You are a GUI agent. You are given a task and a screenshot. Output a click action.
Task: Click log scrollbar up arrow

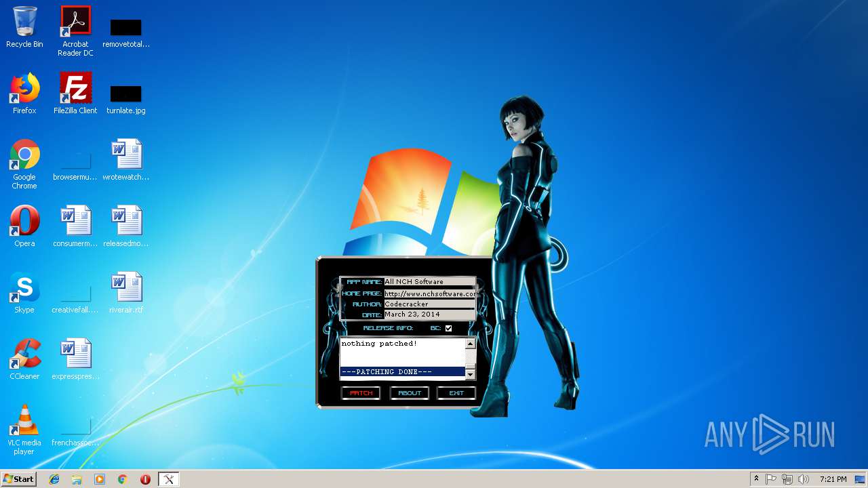click(471, 344)
